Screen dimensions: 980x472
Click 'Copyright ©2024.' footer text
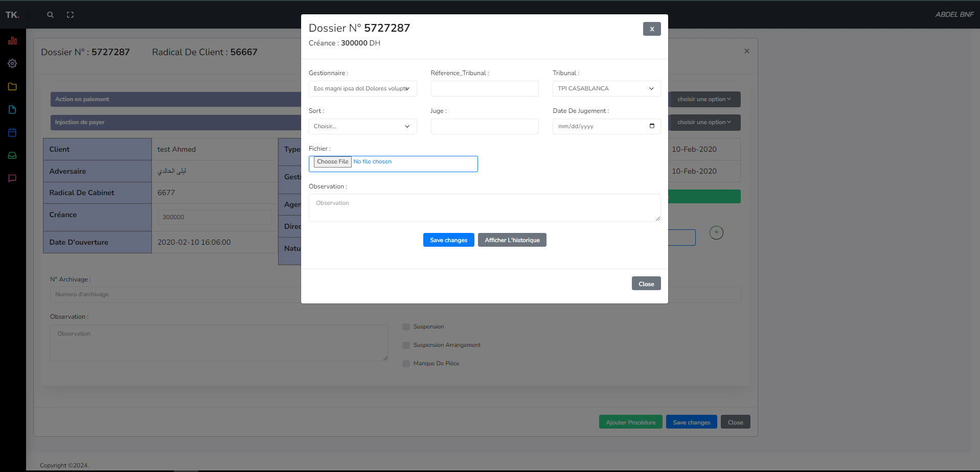coord(64,465)
